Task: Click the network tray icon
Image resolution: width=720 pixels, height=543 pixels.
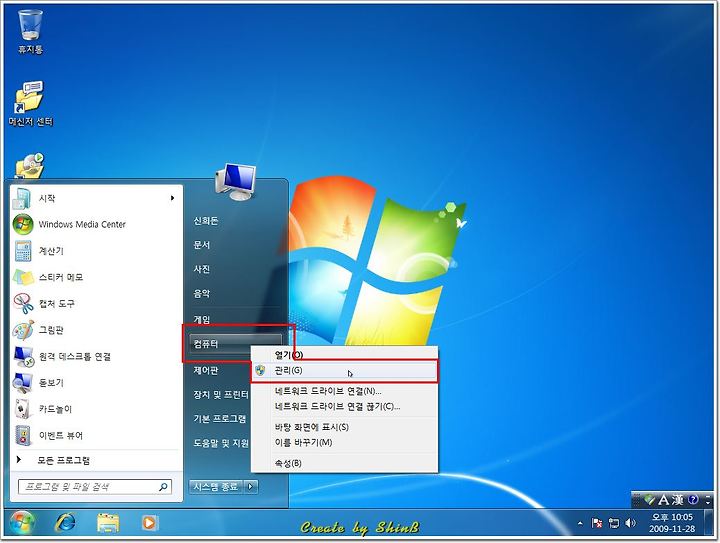Action: (x=613, y=523)
